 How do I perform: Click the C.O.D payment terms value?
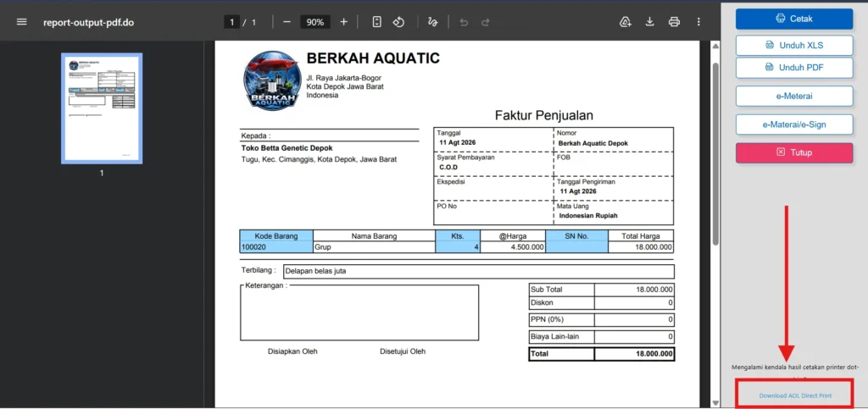pyautogui.click(x=449, y=167)
